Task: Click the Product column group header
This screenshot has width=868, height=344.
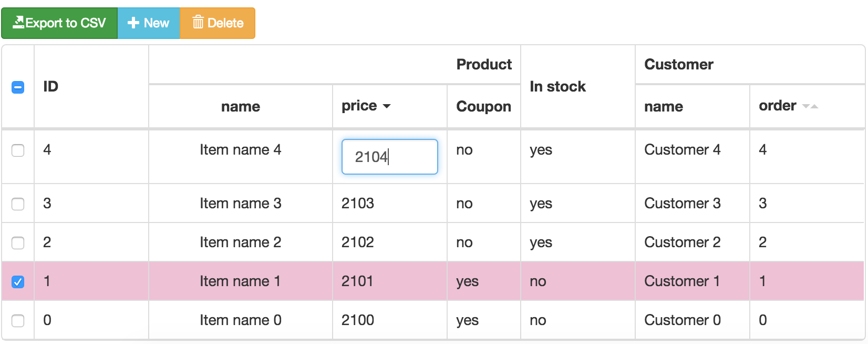Action: [x=483, y=64]
